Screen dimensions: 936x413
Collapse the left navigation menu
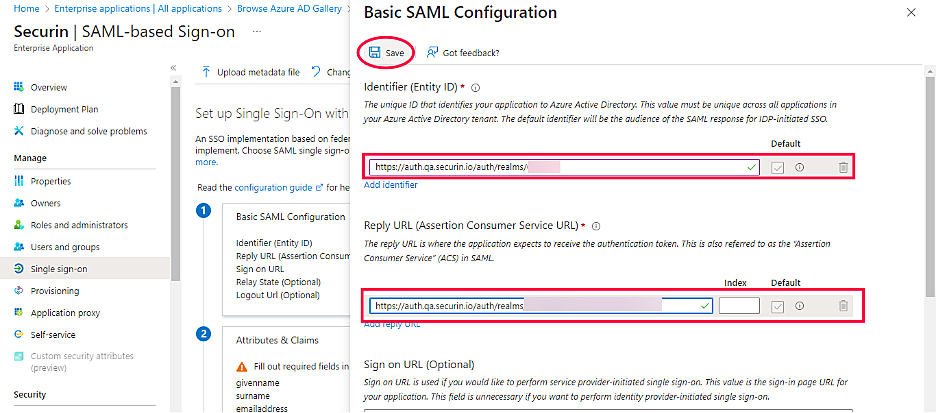174,68
